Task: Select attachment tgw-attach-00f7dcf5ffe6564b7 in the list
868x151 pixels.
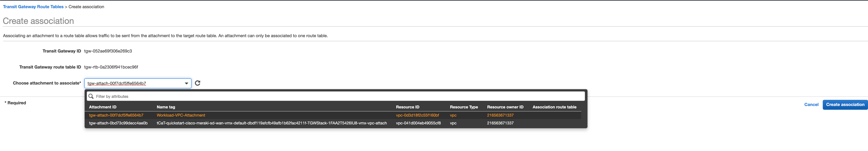Action: [116, 115]
